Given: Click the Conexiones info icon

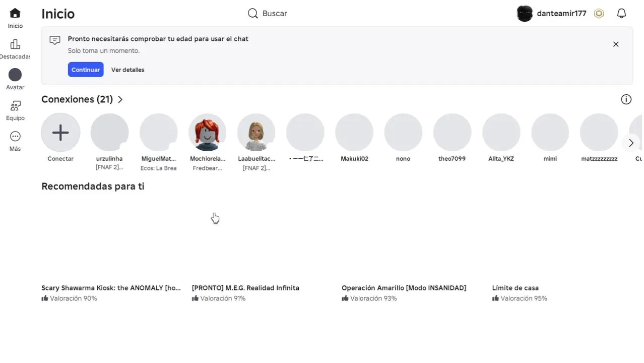Looking at the screenshot, I should (626, 99).
